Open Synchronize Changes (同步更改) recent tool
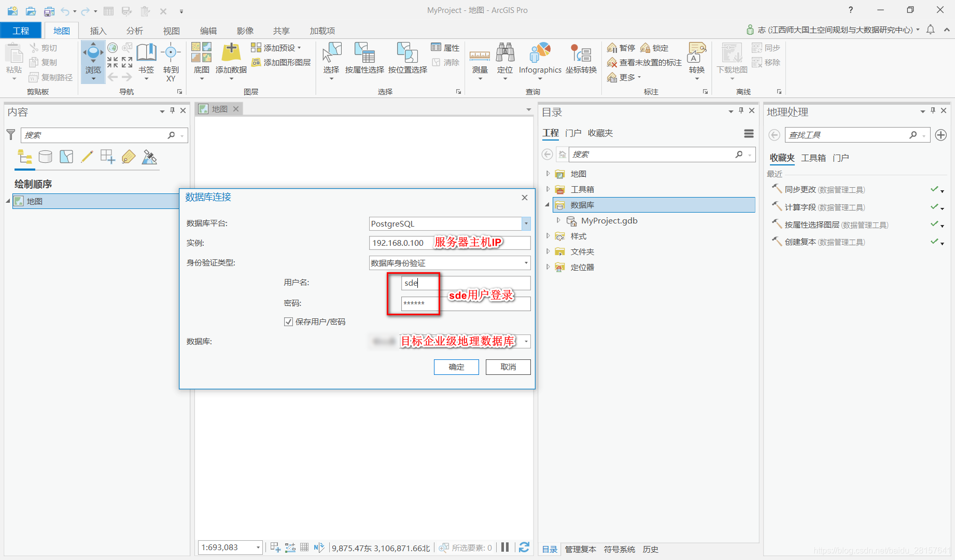The height and width of the screenshot is (560, 955). [x=825, y=190]
